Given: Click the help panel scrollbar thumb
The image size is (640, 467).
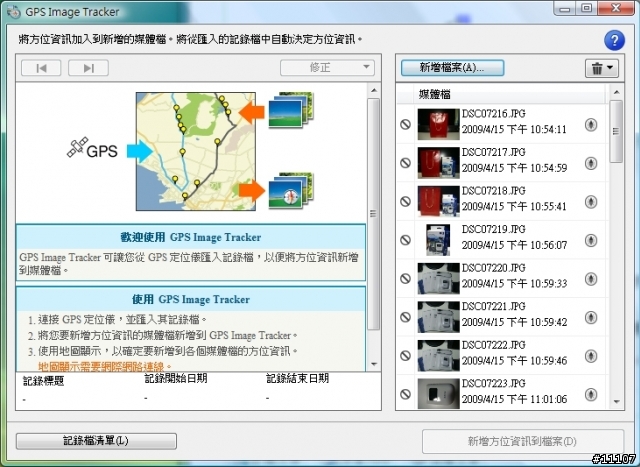Looking at the screenshot, I should (373, 213).
